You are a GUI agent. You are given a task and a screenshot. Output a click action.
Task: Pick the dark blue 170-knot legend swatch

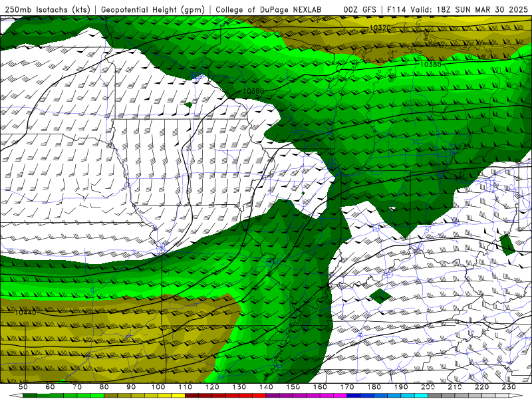pos(354,396)
